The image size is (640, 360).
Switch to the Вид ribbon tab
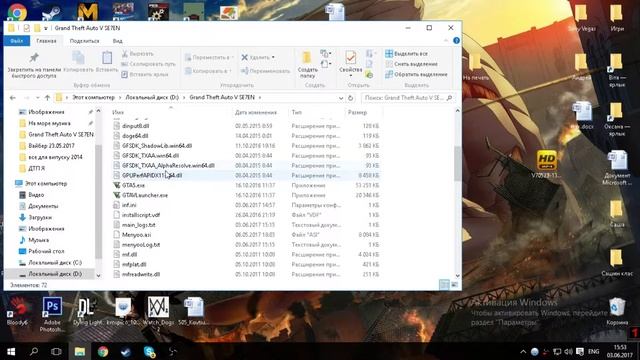(x=118, y=41)
